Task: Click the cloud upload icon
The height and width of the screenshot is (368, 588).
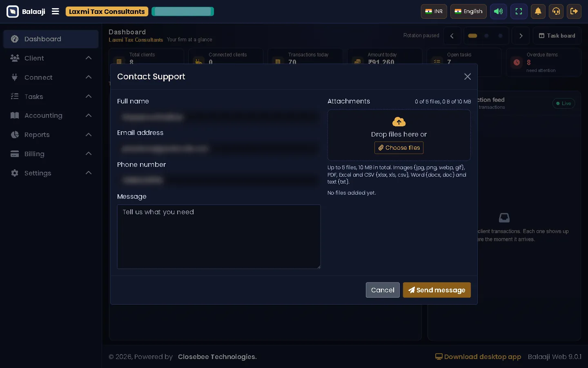Action: 399,121
